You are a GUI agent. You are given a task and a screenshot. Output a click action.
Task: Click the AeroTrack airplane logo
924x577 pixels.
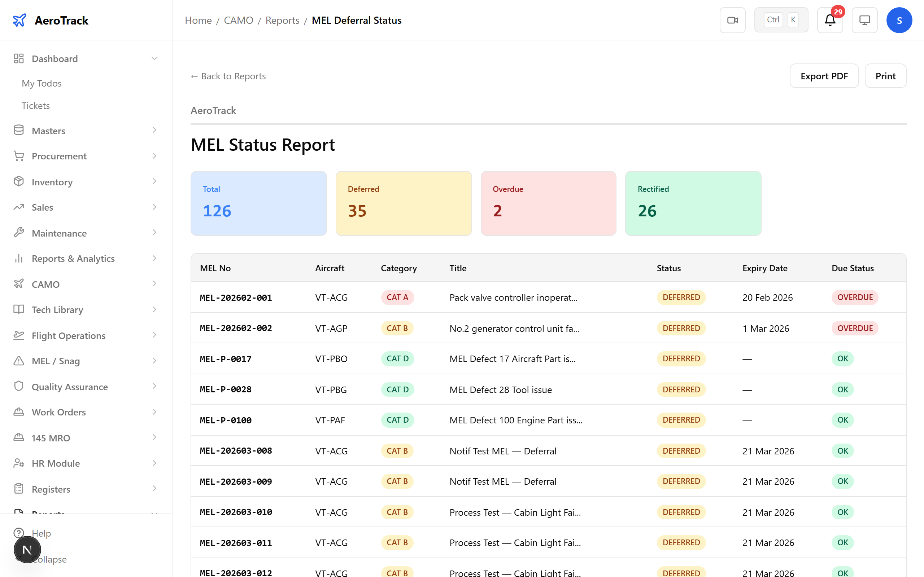[19, 20]
